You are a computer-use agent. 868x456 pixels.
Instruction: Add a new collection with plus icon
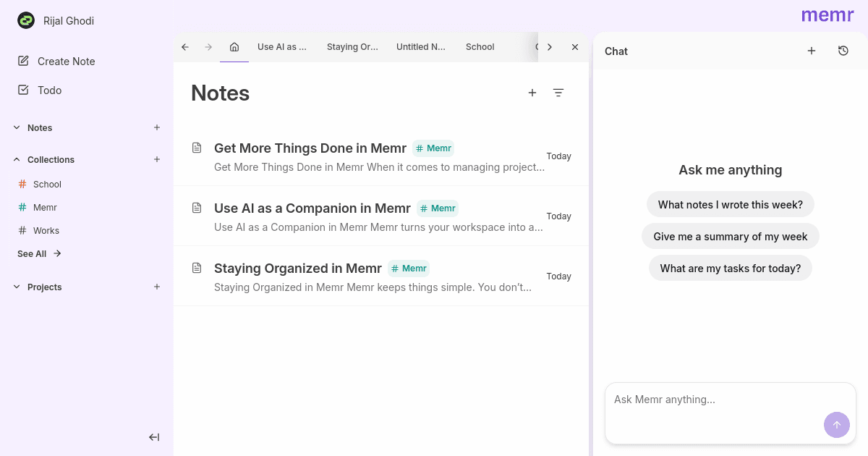pyautogui.click(x=157, y=159)
